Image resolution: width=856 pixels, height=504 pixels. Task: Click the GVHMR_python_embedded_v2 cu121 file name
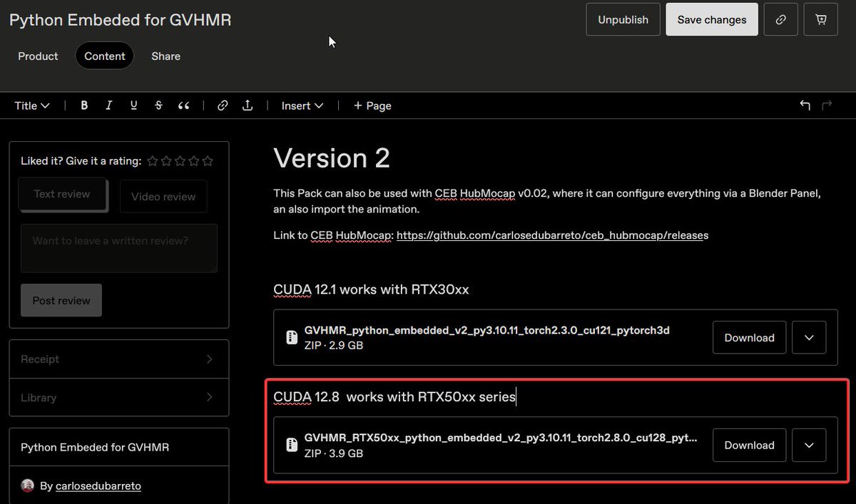click(x=487, y=331)
